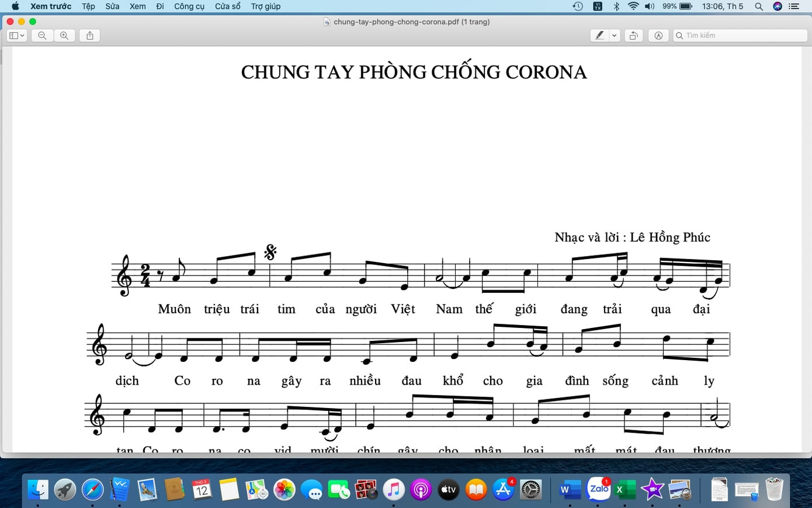Open Spotlight search from the menu bar
The image size is (812, 508).
(x=758, y=6)
